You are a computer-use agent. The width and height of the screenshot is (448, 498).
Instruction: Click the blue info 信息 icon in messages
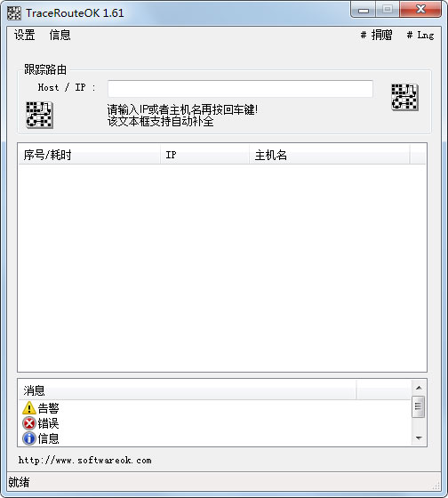(29, 438)
